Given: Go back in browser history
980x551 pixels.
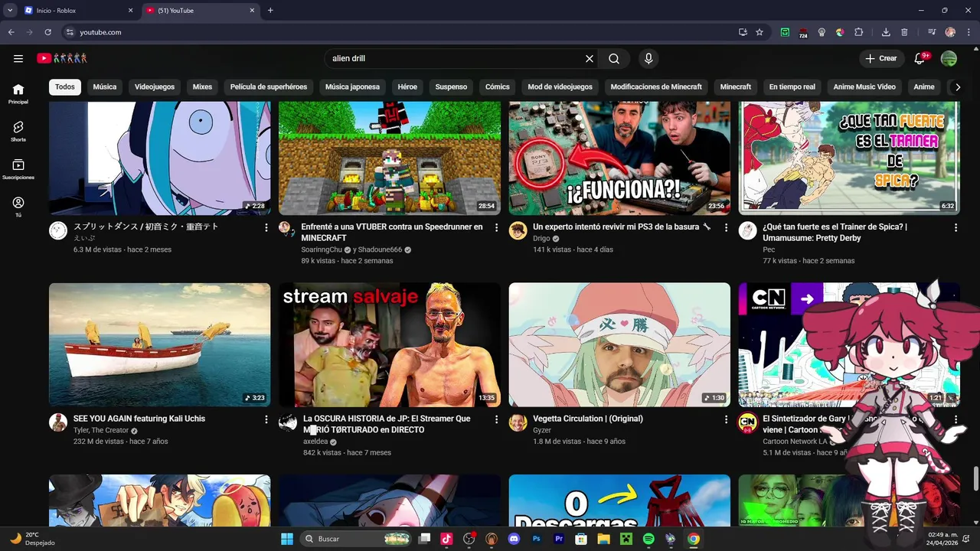Looking at the screenshot, I should pyautogui.click(x=11, y=32).
